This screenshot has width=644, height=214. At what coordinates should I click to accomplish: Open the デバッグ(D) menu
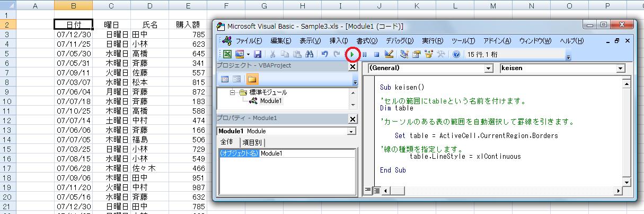400,41
